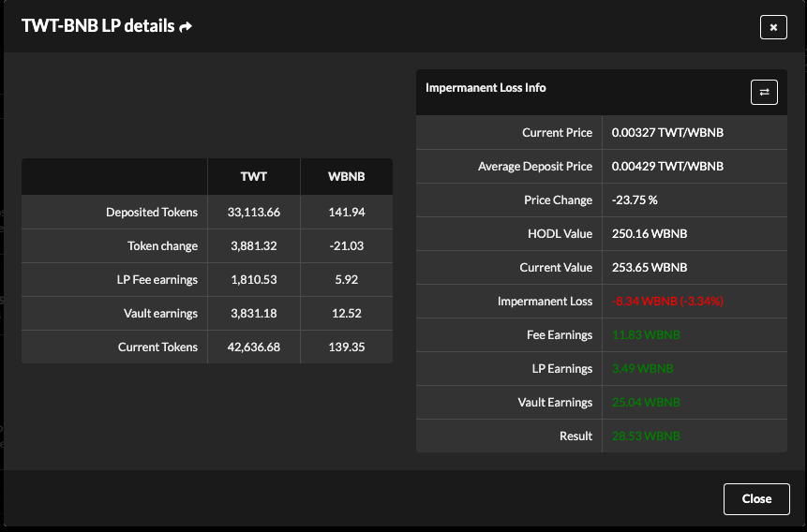Viewport: 807px width, 532px height.
Task: Click the red -8.34 WBNB (-3.34%) value
Action: click(667, 301)
